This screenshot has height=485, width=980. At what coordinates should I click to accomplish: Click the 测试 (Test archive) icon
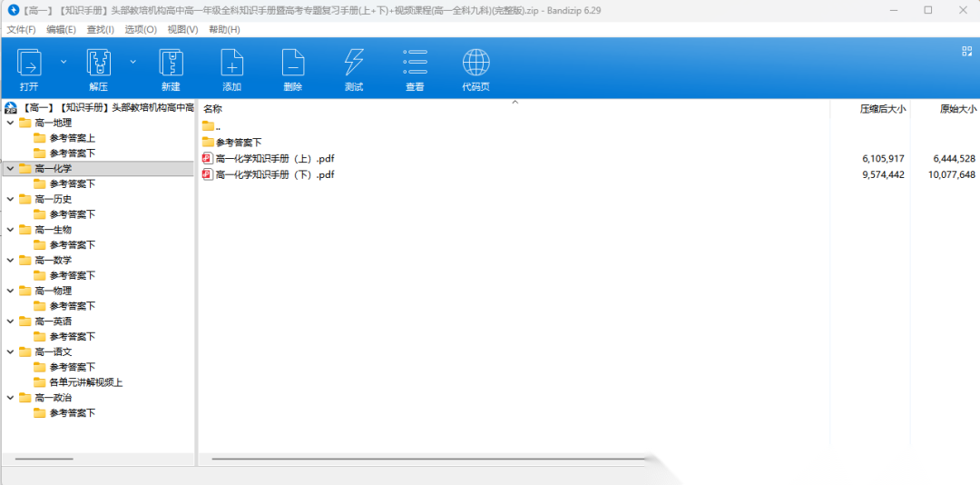point(354,64)
